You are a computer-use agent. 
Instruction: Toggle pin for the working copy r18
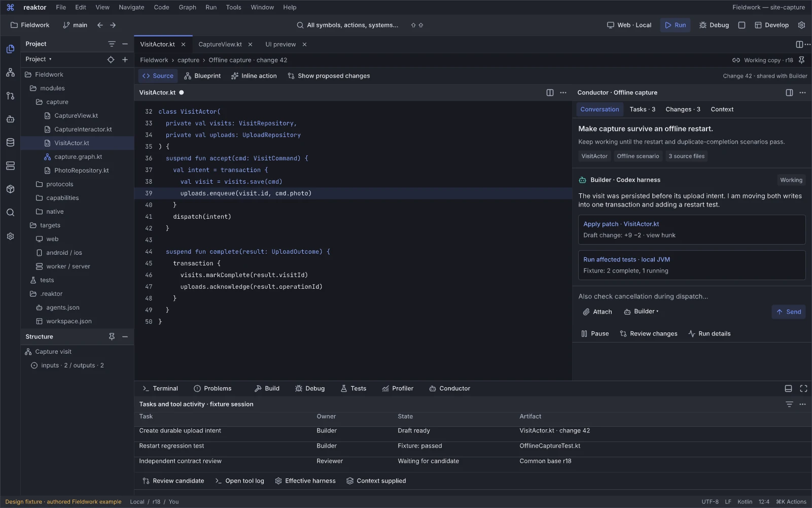pos(801,60)
